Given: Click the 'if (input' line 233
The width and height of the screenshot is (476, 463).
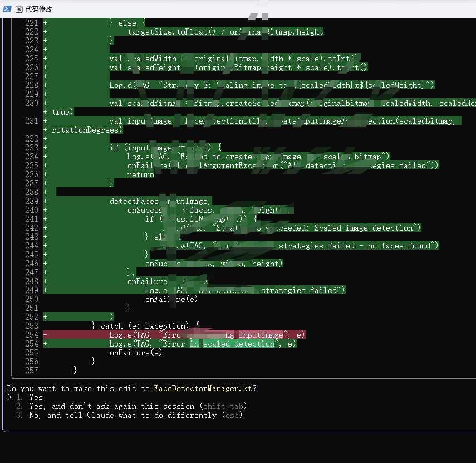Looking at the screenshot, I should click(165, 148).
